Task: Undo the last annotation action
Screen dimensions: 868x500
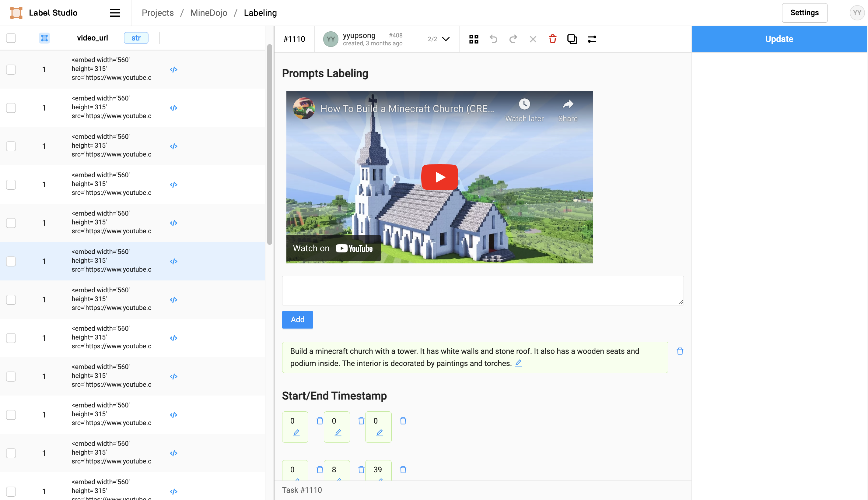Action: [493, 39]
